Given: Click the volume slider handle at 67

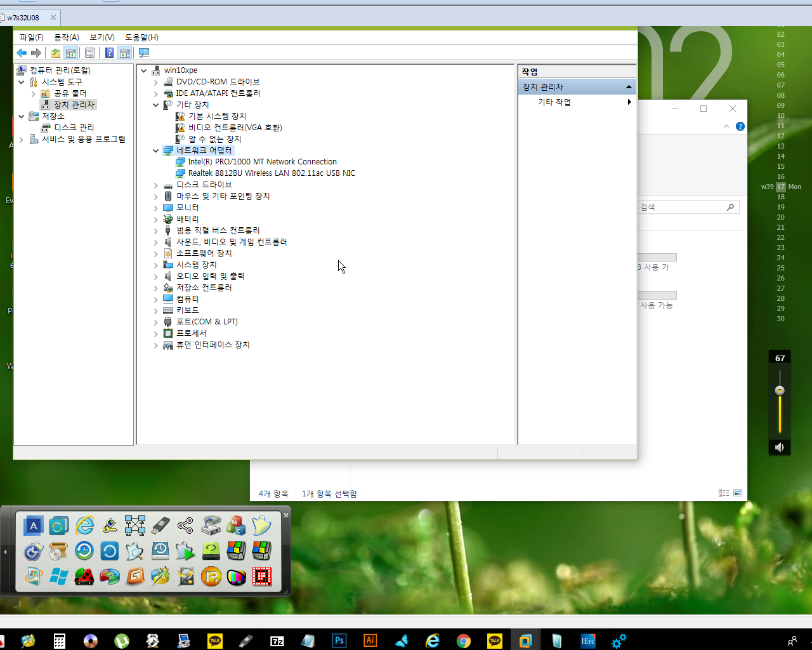Looking at the screenshot, I should click(780, 390).
